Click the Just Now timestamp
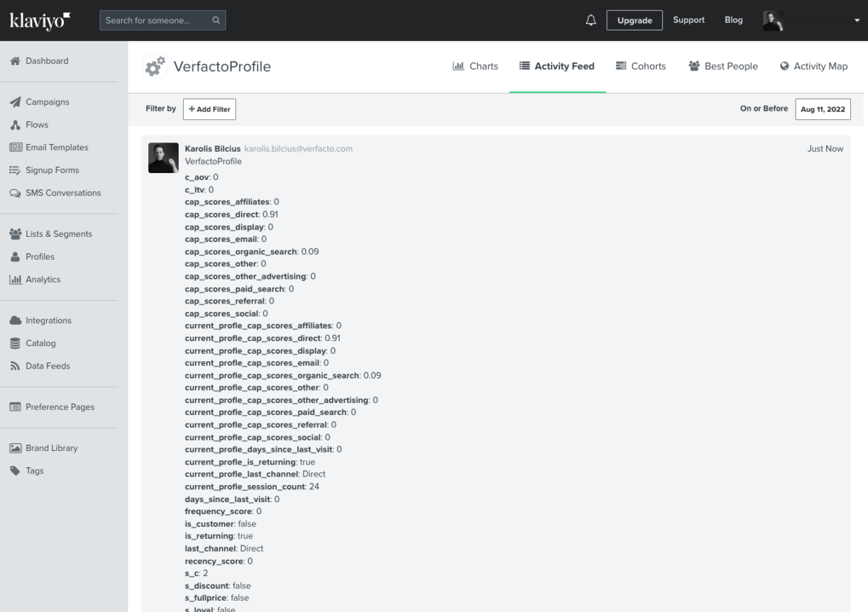 (x=825, y=149)
